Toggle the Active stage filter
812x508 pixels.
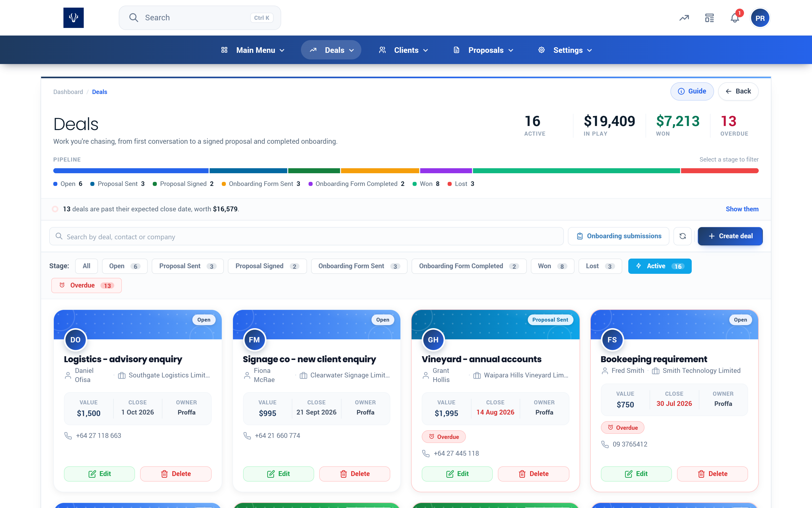point(659,266)
